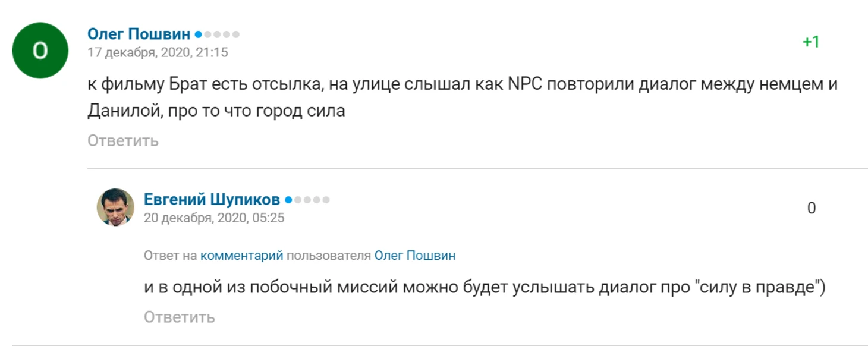Click the green +1 comment score
Viewport: 868px width, 346px height.
coord(811,42)
